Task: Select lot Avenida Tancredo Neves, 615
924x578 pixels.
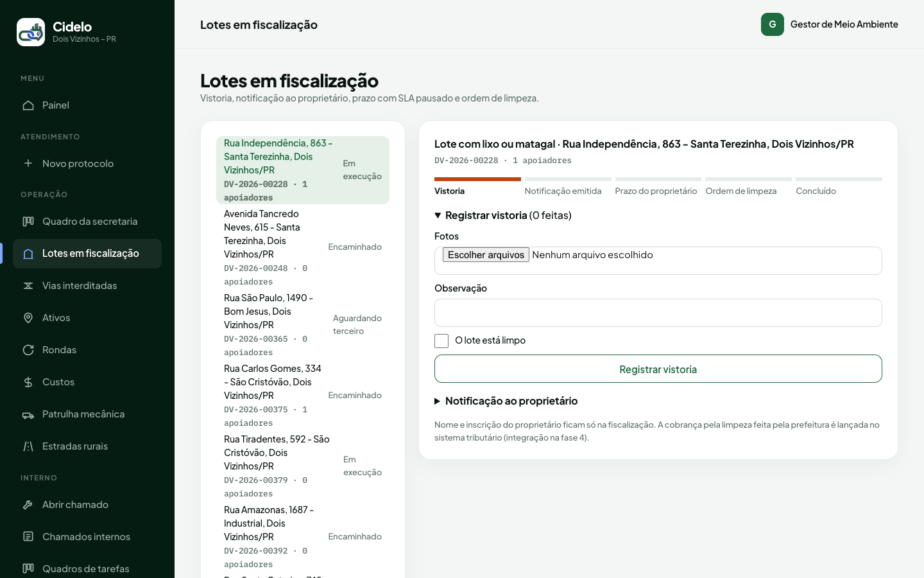Action: pos(303,247)
